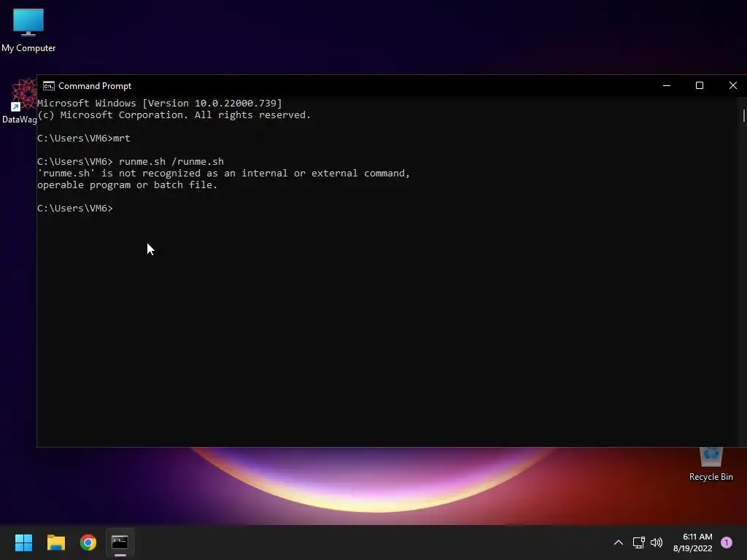The height and width of the screenshot is (560, 747).
Task: Open File Explorer from the taskbar
Action: click(x=55, y=542)
